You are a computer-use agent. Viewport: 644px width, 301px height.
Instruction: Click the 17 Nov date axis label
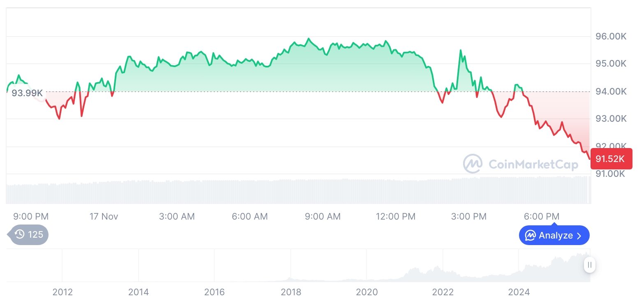click(104, 216)
